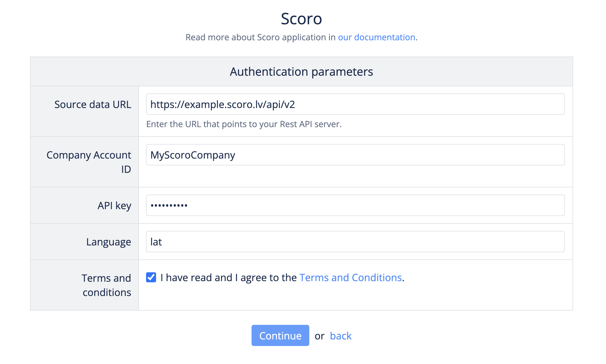
Task: Click the 'or' text beside Continue
Action: tap(319, 336)
